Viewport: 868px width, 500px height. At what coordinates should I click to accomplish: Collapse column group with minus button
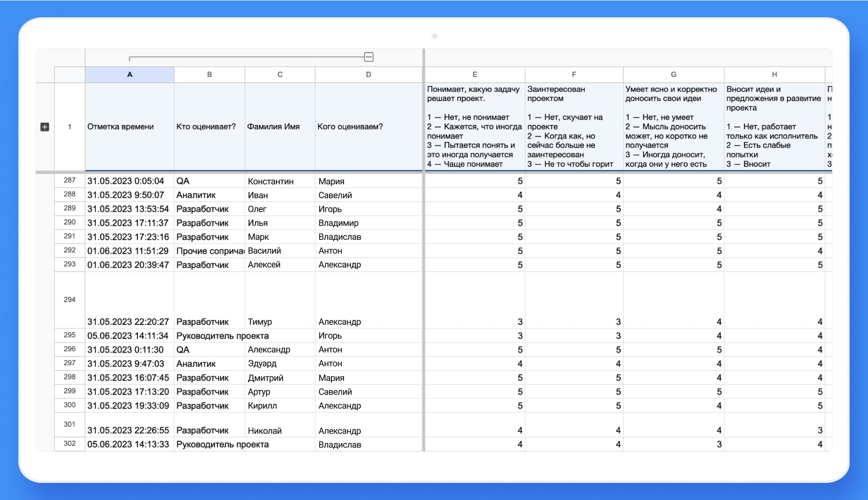[x=368, y=57]
